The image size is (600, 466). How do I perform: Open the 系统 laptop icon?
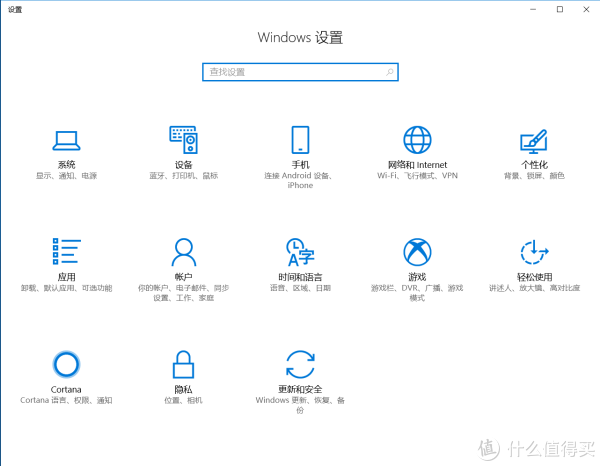pyautogui.click(x=66, y=140)
